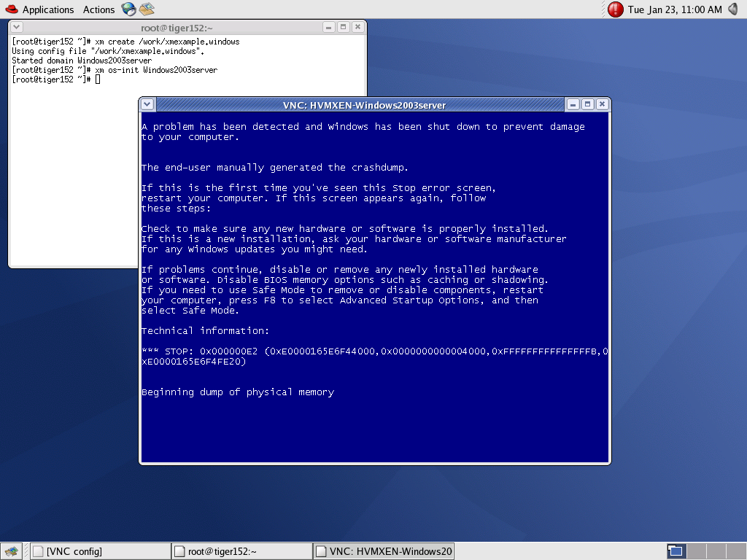Minimize the root@tiger152 terminal window
747x560 pixels.
click(329, 27)
